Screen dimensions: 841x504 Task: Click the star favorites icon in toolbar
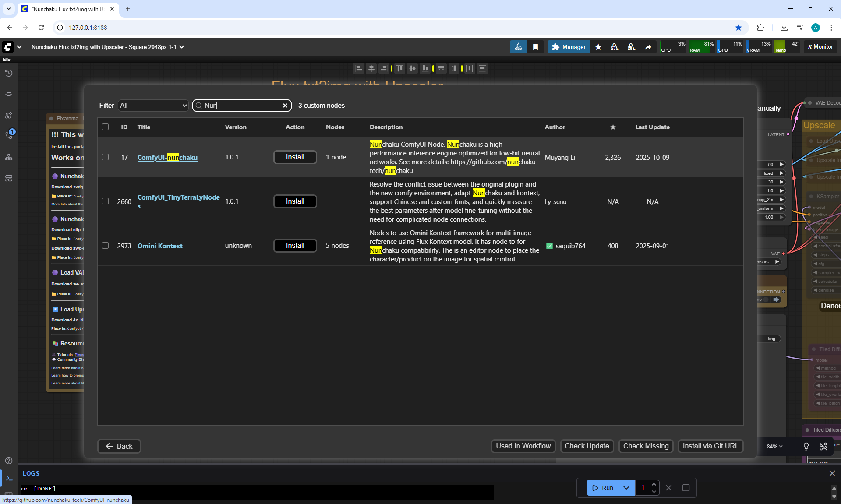pos(598,47)
